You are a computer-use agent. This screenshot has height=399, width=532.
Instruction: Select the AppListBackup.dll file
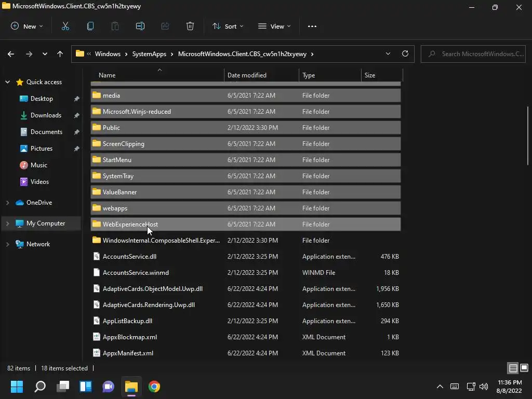tap(246, 321)
